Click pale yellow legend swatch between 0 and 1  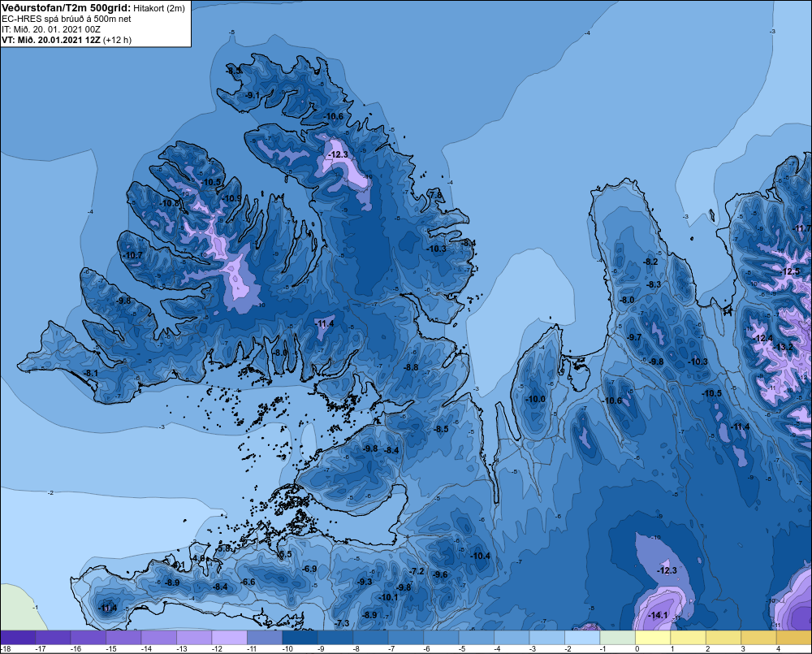(x=653, y=638)
